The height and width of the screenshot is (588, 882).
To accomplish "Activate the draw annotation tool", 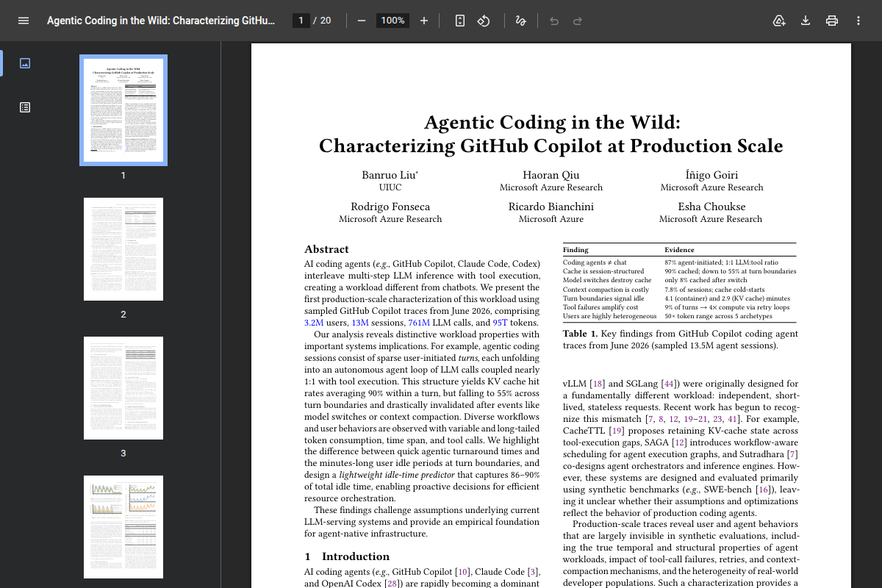I will click(x=520, y=21).
